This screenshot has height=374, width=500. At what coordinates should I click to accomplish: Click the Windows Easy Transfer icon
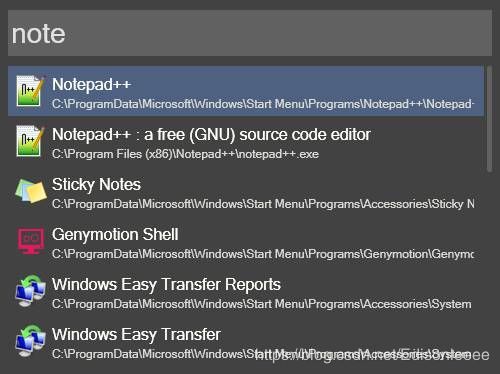tap(31, 341)
